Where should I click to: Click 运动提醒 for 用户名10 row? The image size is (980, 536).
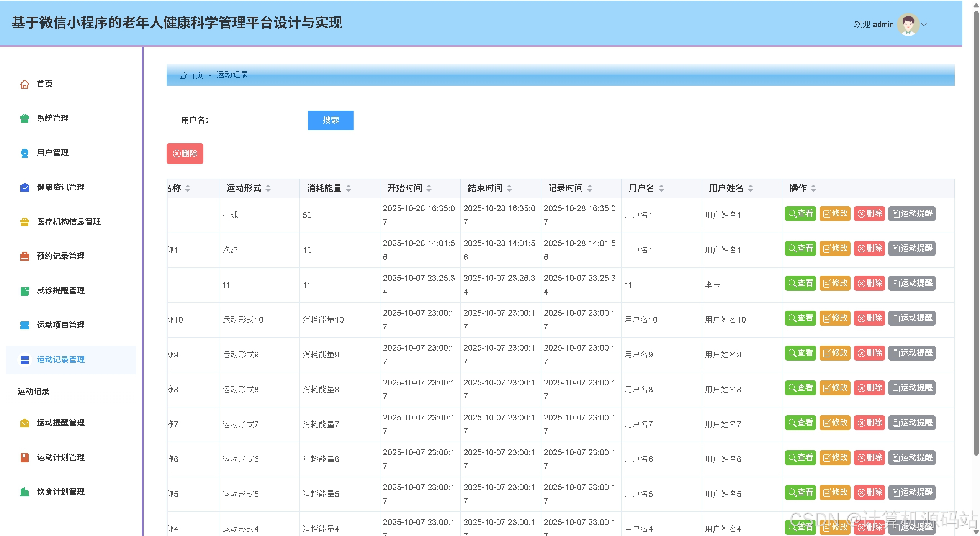tap(912, 318)
